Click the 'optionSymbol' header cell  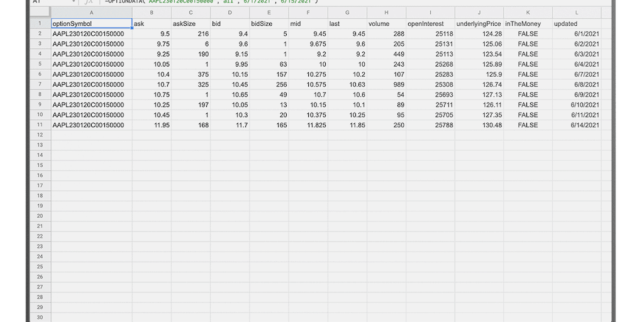[92, 24]
